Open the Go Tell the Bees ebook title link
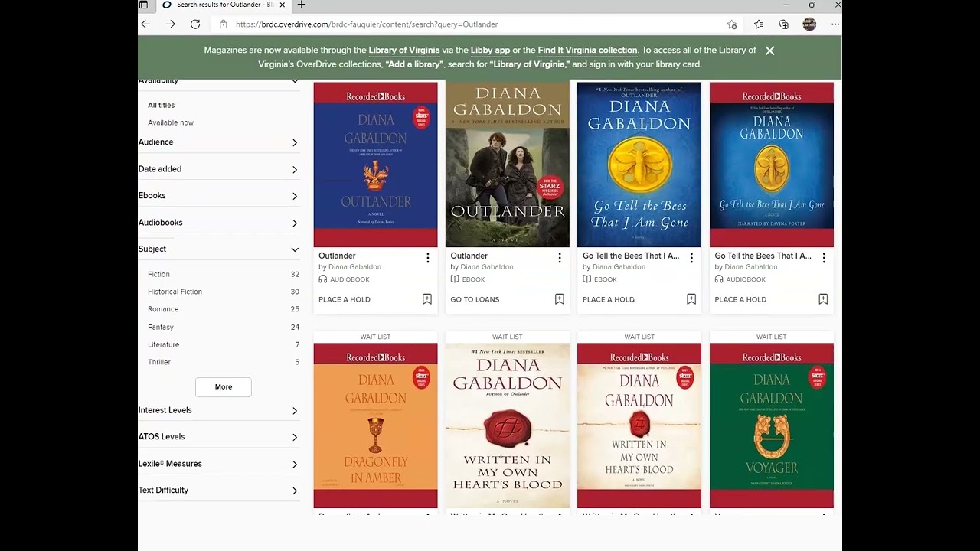980x551 pixels. tap(631, 256)
